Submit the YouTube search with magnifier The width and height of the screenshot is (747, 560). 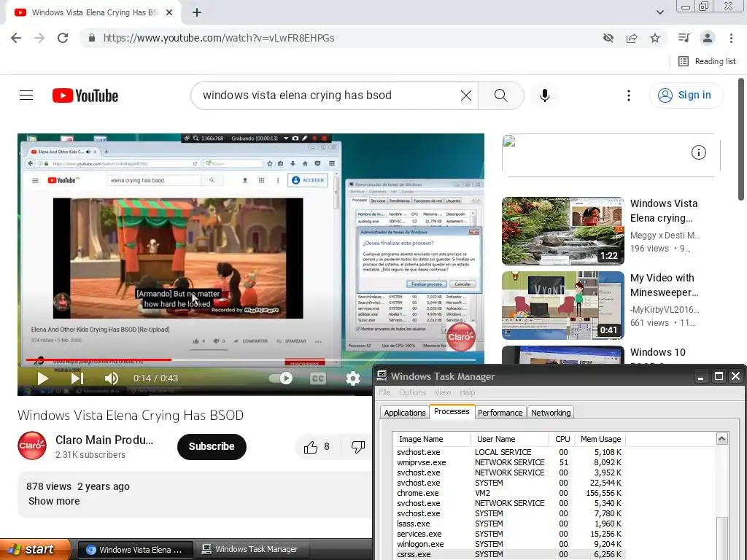500,96
